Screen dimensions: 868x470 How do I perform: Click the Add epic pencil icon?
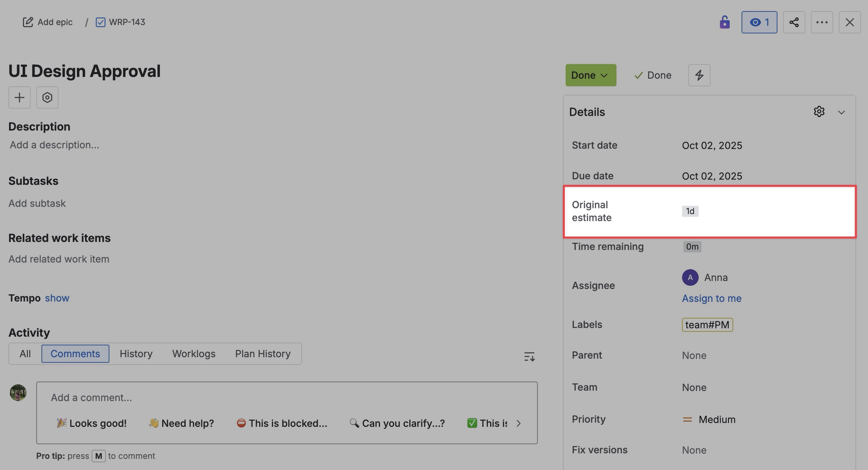pos(28,22)
